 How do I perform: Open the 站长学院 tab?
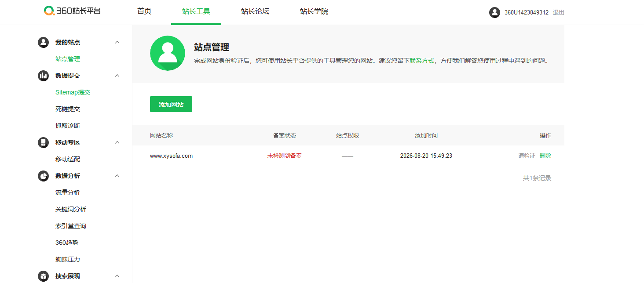pos(314,11)
